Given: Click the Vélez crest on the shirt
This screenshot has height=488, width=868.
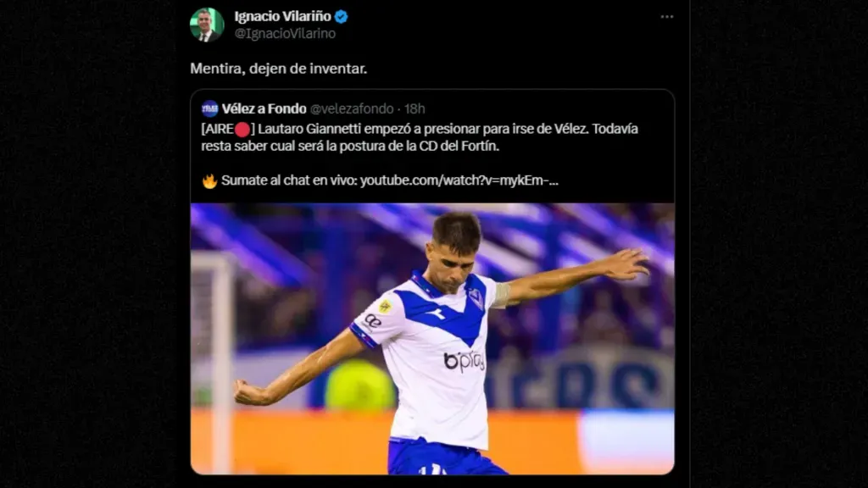Looking at the screenshot, I should coord(476,299).
